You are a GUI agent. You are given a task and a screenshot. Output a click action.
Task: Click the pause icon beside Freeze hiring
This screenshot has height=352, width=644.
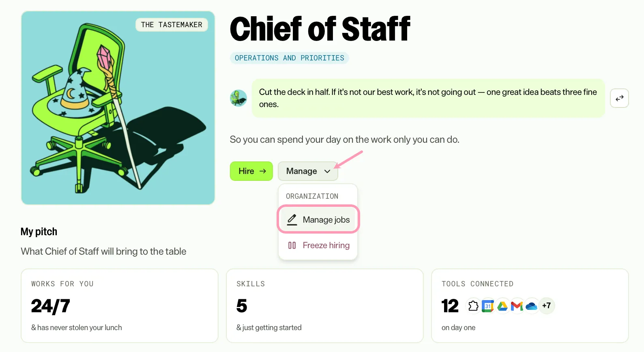pyautogui.click(x=292, y=245)
